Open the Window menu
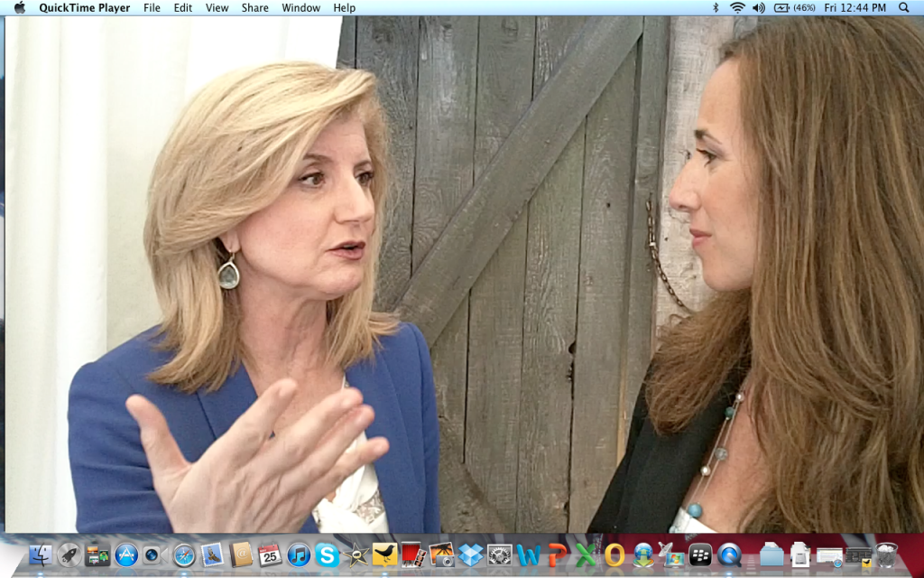 [300, 7]
